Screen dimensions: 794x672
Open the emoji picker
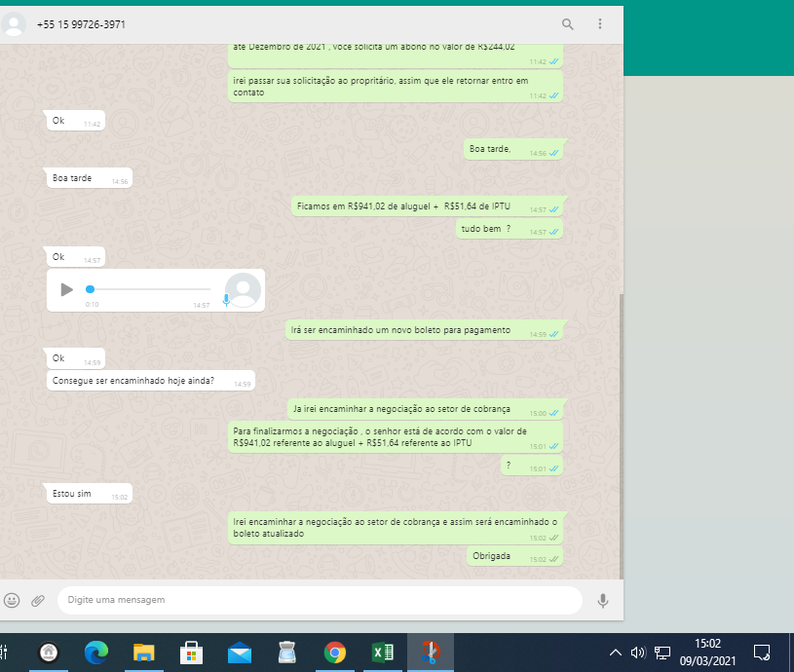[x=12, y=600]
